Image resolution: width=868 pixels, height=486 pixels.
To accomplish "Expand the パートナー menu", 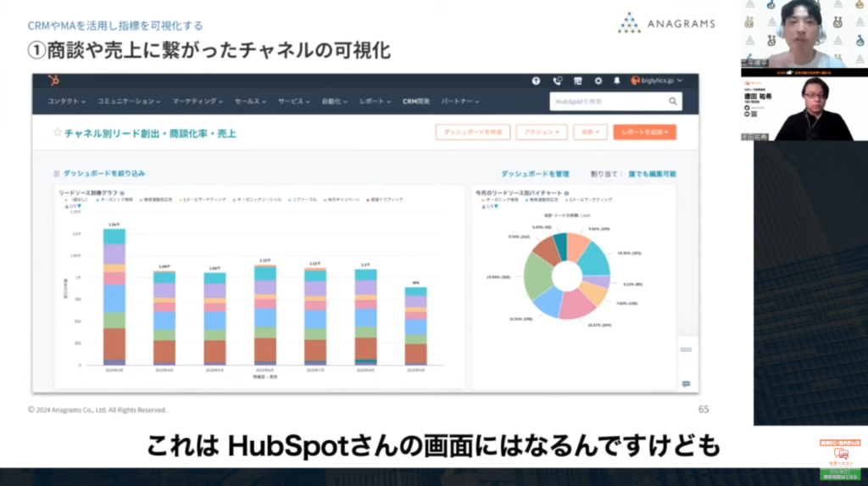I will click(x=460, y=102).
